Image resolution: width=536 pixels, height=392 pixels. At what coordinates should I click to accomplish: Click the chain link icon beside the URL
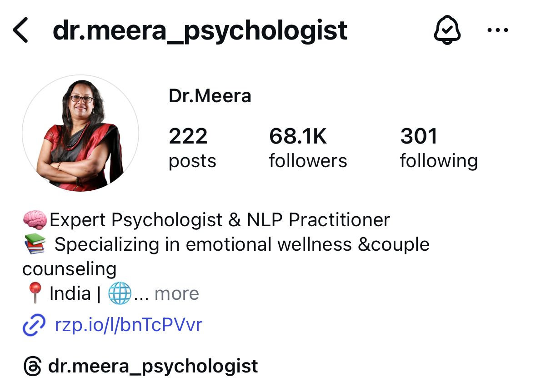(34, 325)
